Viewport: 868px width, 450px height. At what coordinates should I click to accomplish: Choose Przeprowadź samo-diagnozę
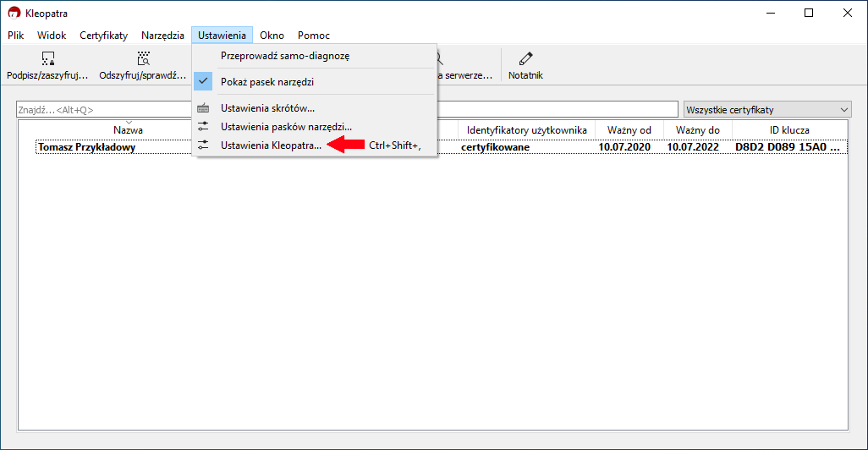tap(315, 55)
